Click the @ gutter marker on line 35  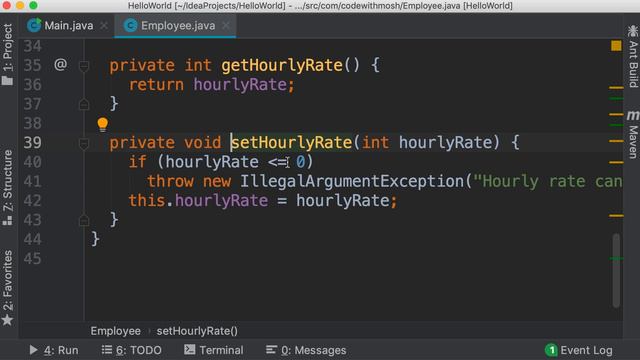pyautogui.click(x=60, y=64)
